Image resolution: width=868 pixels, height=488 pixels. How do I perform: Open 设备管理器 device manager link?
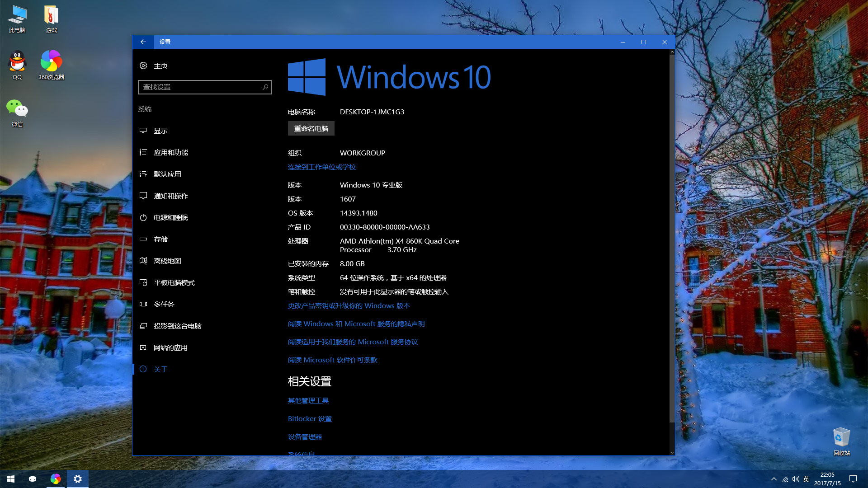(x=305, y=436)
